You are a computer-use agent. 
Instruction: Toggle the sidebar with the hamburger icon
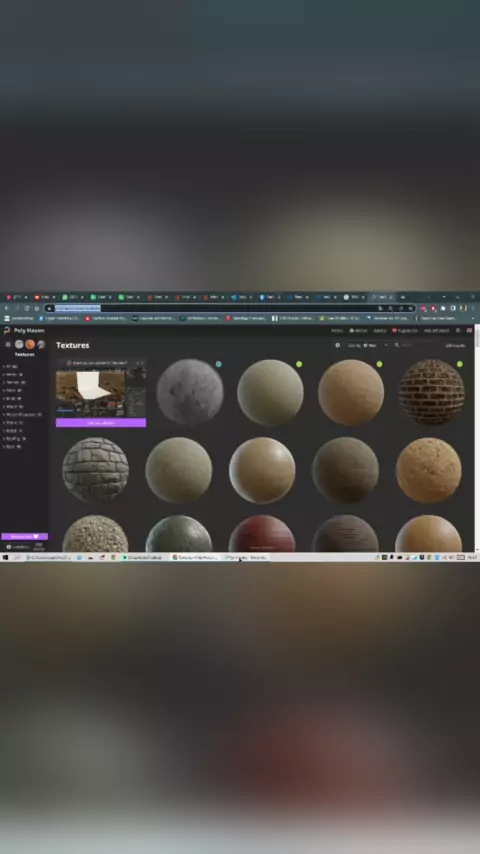(8, 344)
